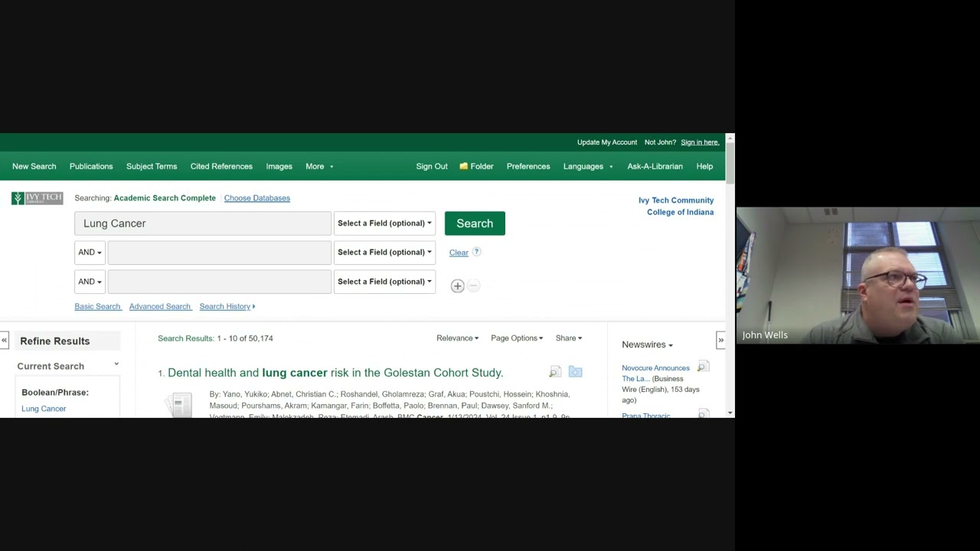980x551 pixels.
Task: Click the third empty search input field
Action: click(x=219, y=282)
